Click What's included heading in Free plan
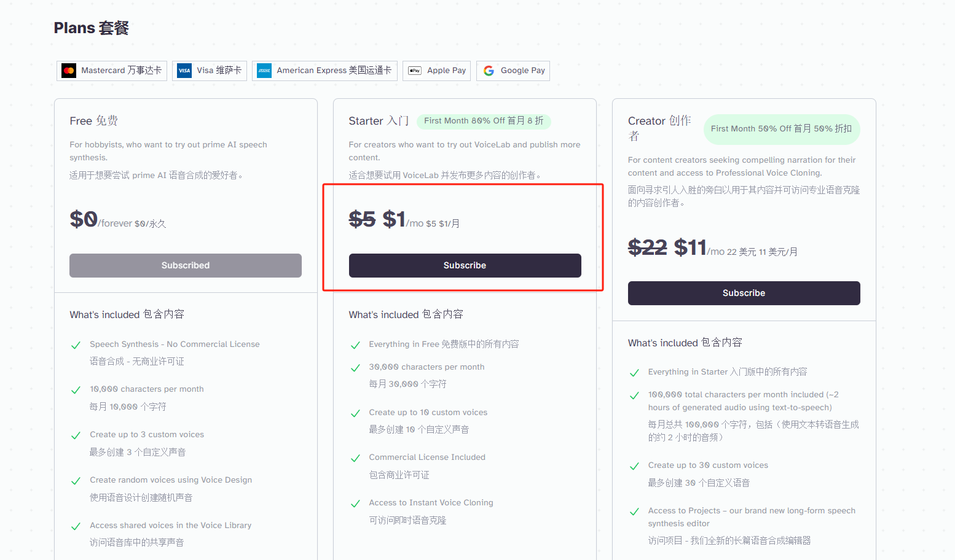 click(127, 314)
